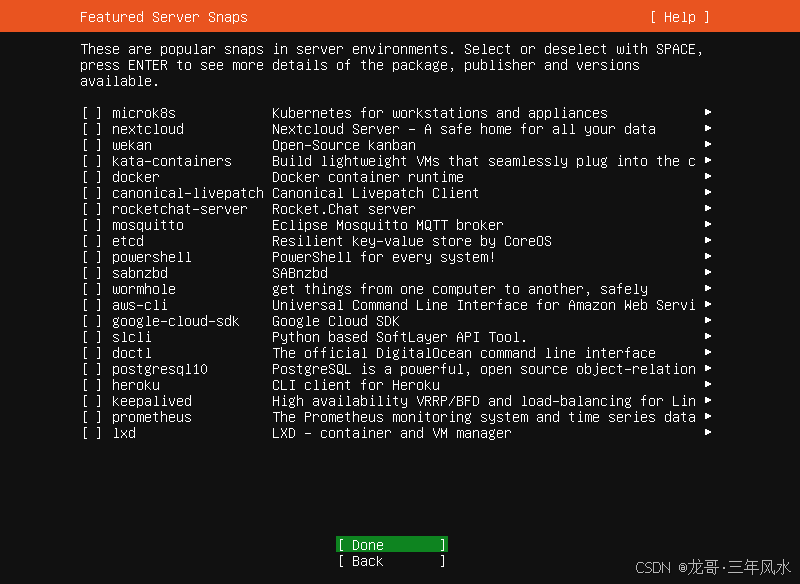Toggle the canonical-livepatch checkbox
This screenshot has width=800, height=584.
tap(92, 193)
